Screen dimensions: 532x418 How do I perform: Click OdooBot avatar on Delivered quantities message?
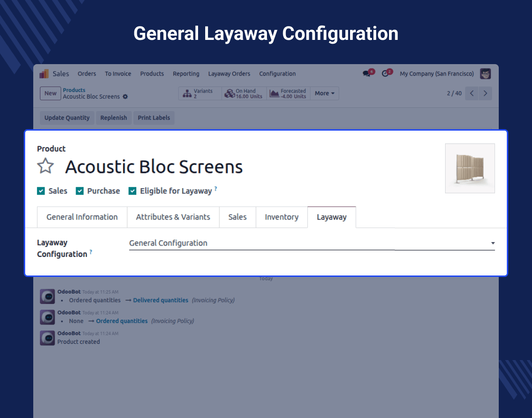(x=47, y=296)
